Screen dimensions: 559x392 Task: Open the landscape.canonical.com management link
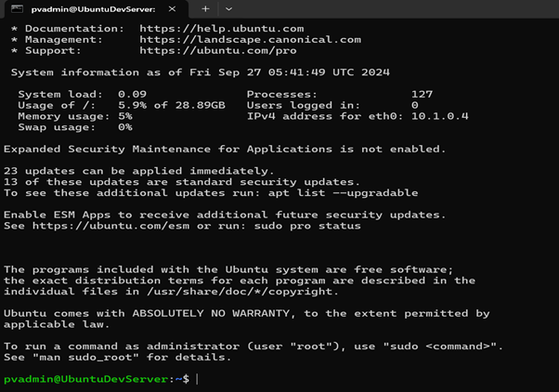tap(251, 40)
